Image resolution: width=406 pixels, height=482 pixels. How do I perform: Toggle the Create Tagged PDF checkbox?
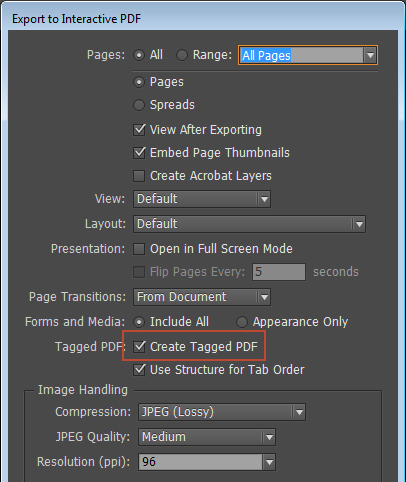tap(139, 347)
